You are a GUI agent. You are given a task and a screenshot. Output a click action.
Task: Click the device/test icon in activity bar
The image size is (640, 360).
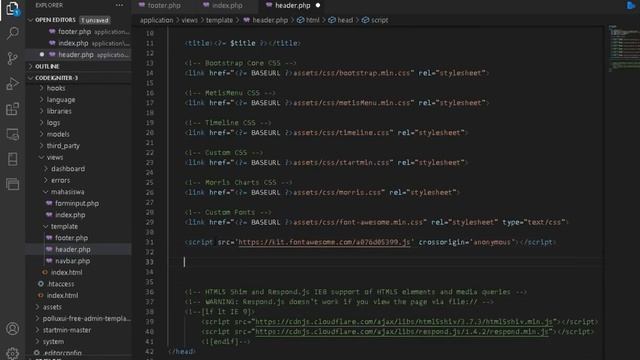(x=13, y=159)
